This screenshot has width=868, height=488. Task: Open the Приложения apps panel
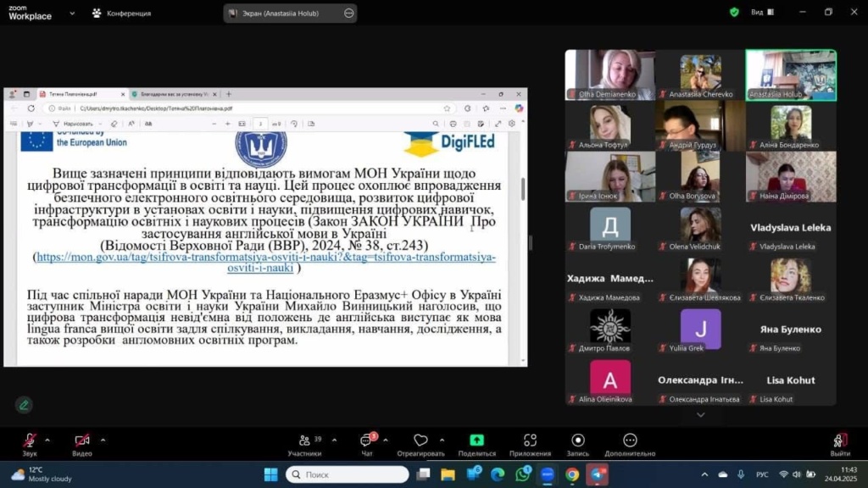[530, 444]
